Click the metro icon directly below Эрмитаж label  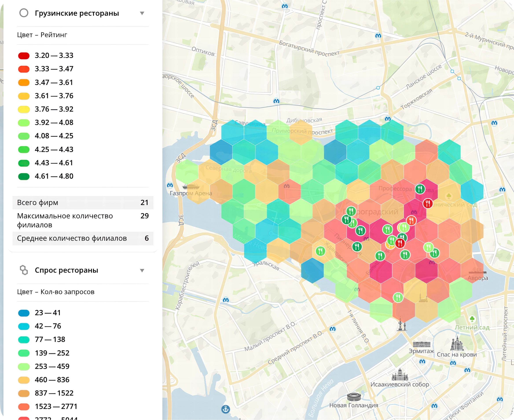tap(422, 362)
